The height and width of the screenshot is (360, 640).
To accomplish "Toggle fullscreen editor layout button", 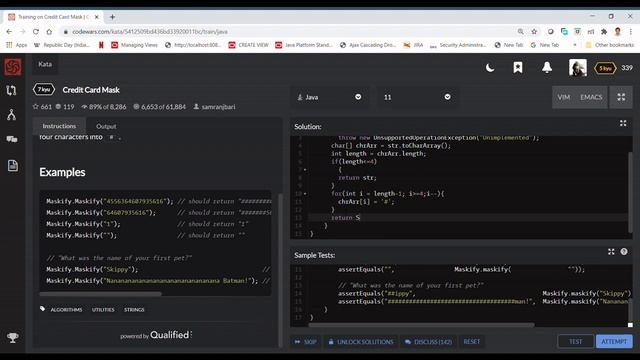I will coord(621,97).
